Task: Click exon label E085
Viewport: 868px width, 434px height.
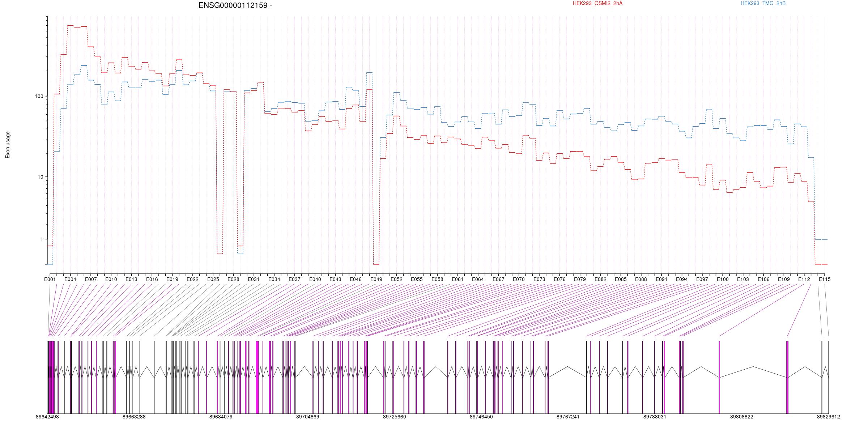Action: (x=621, y=279)
